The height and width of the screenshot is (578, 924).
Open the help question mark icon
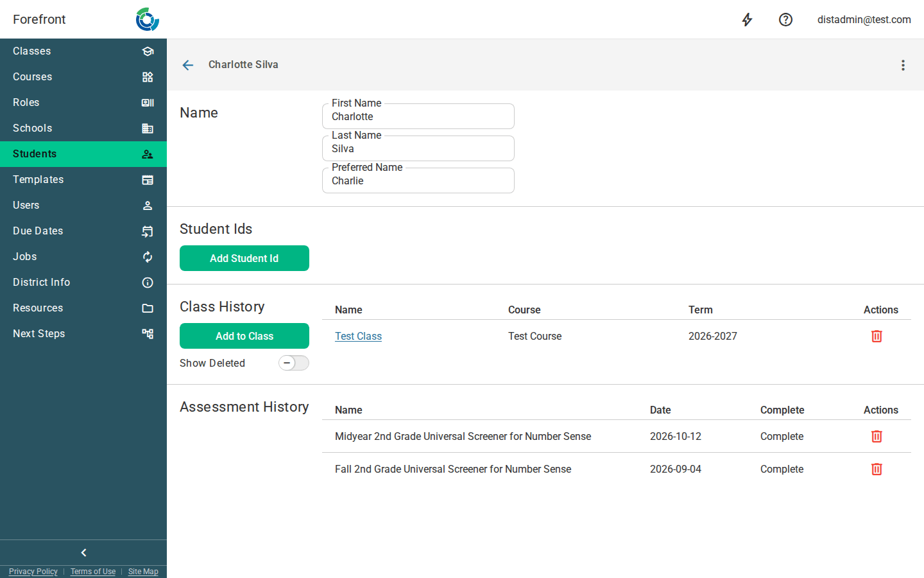tap(785, 20)
